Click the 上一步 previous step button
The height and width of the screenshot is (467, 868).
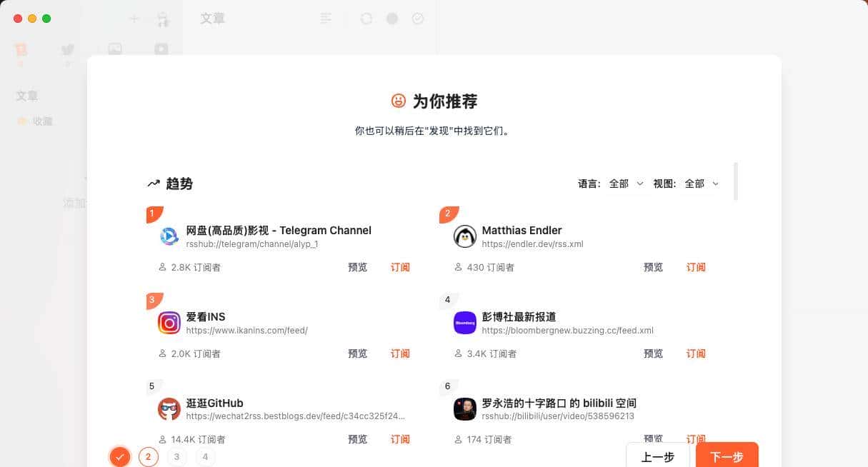click(x=657, y=456)
